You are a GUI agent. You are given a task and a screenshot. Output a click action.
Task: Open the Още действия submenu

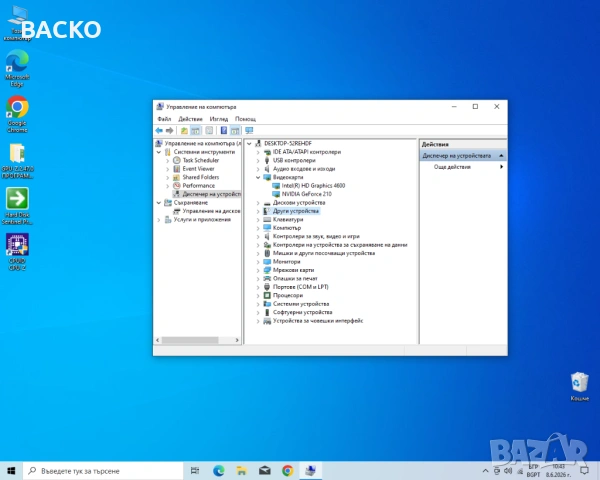463,167
